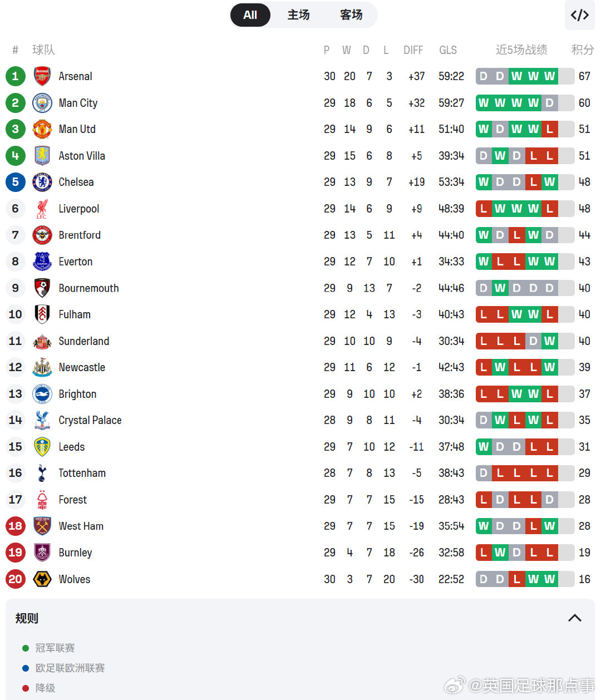Viewport: 601px width, 700px height.
Task: Click the Chelsea club crest
Action: (42, 182)
